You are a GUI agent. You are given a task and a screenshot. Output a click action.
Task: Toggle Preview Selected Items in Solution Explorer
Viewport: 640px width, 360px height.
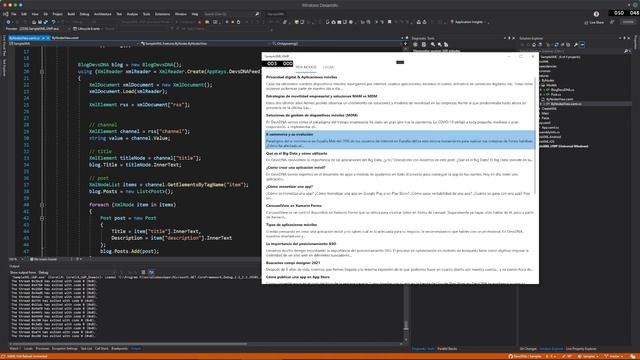(582, 44)
